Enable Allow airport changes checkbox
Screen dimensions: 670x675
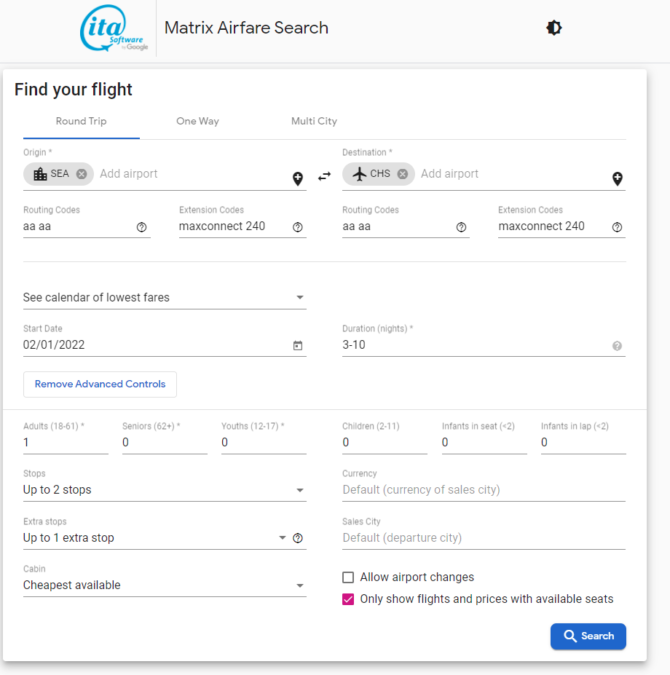click(348, 577)
